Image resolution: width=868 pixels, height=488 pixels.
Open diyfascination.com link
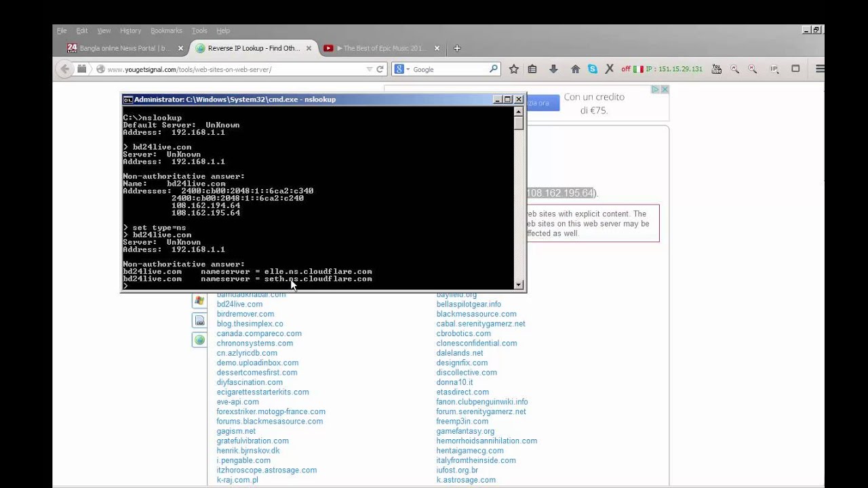point(250,382)
